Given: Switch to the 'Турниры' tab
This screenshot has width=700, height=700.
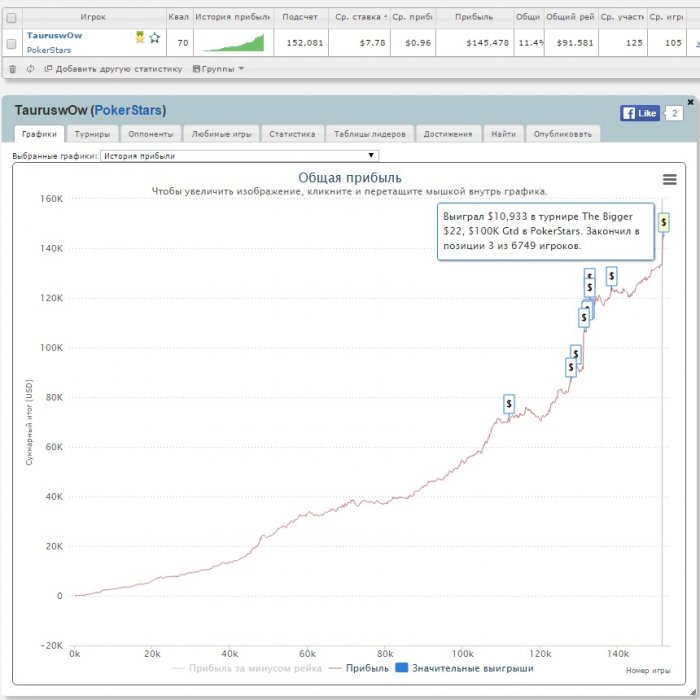Looking at the screenshot, I should click(92, 134).
